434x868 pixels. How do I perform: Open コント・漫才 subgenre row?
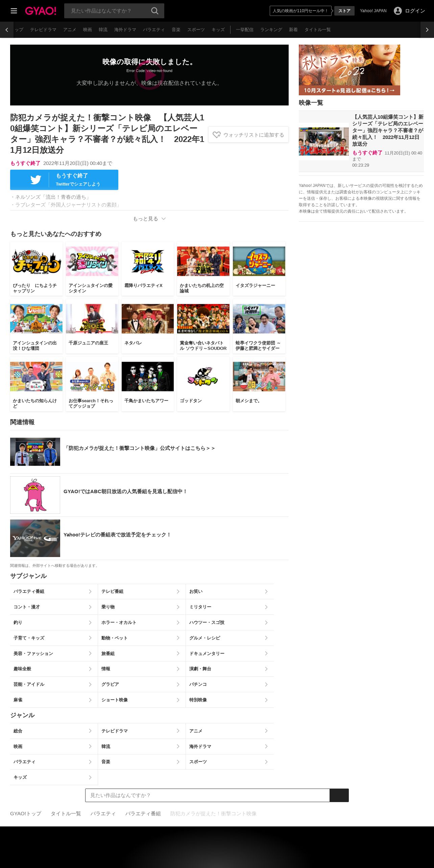coord(54,607)
